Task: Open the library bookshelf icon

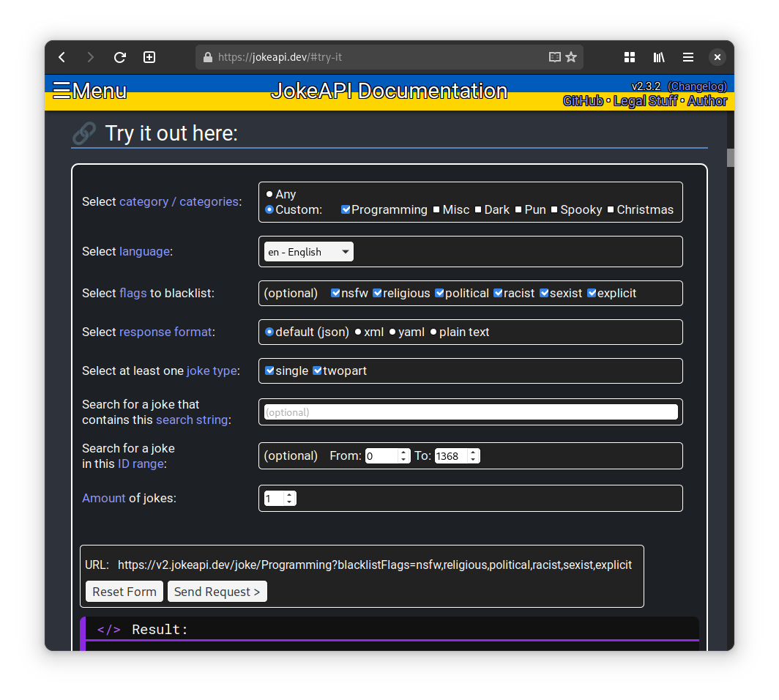Action: pyautogui.click(x=659, y=57)
